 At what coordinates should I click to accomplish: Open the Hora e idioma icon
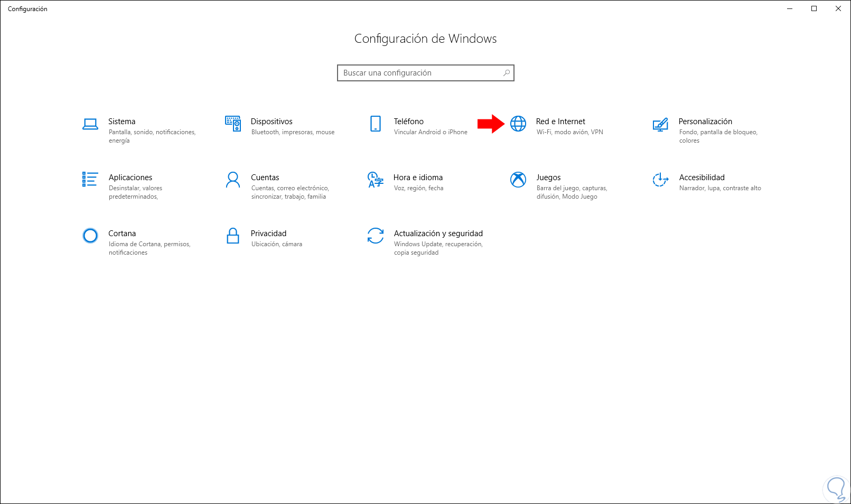tap(376, 180)
